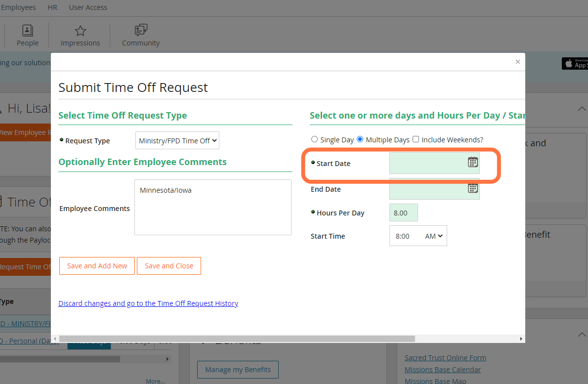
Task: Click the Save and Close button
Action: pyautogui.click(x=169, y=266)
